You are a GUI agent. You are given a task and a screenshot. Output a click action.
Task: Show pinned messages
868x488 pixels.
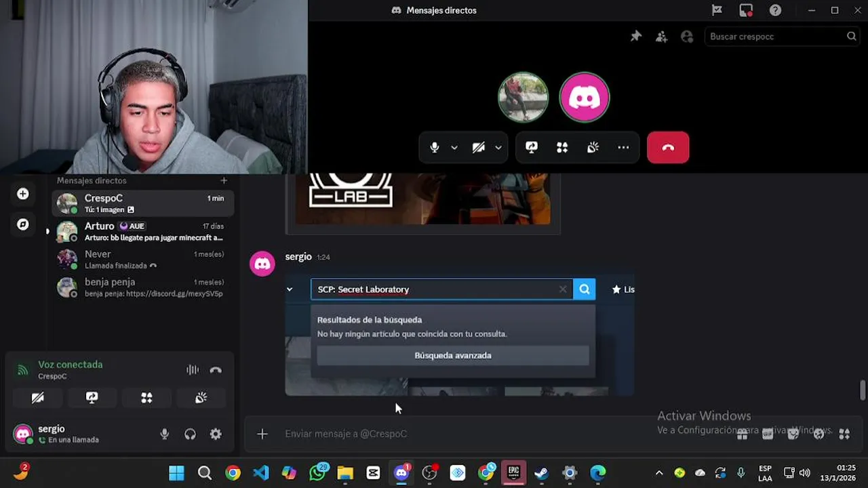click(635, 37)
